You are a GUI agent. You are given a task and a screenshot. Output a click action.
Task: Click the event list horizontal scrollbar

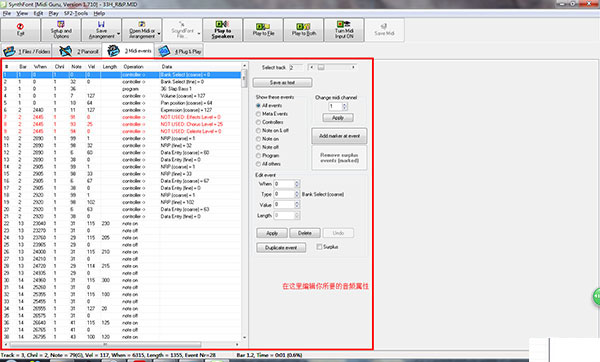coord(122,344)
